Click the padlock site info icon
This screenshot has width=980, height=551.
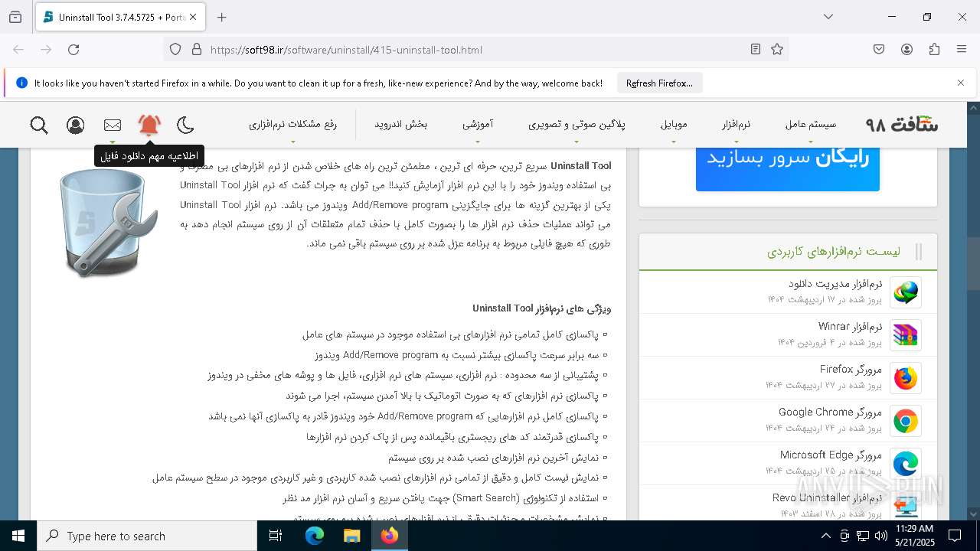tap(197, 50)
